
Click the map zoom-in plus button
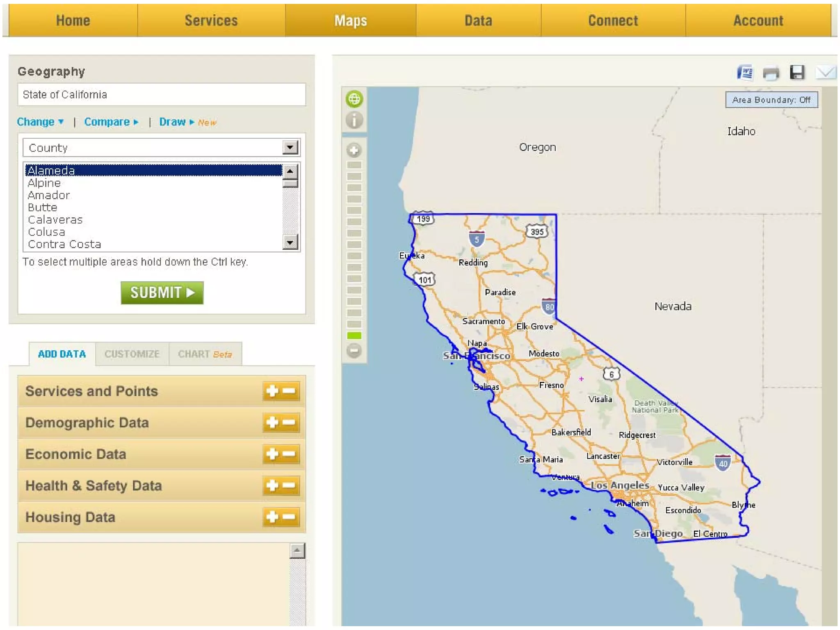[x=354, y=150]
